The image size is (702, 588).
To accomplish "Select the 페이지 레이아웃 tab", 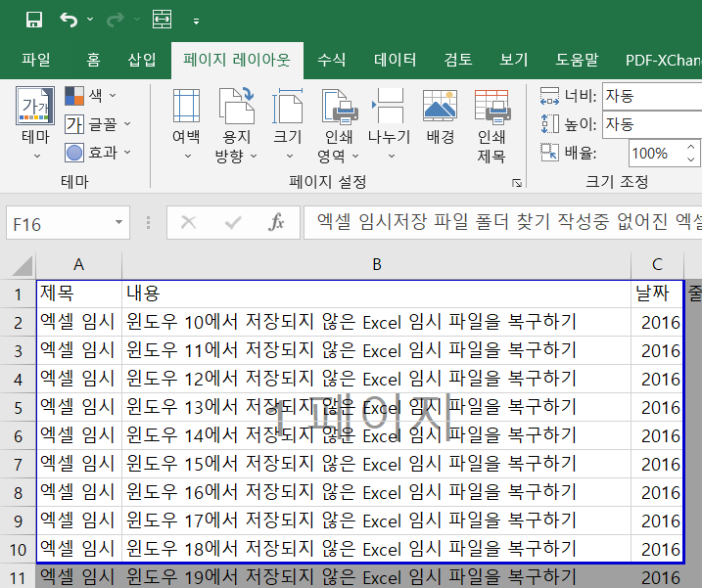I will coord(237,60).
